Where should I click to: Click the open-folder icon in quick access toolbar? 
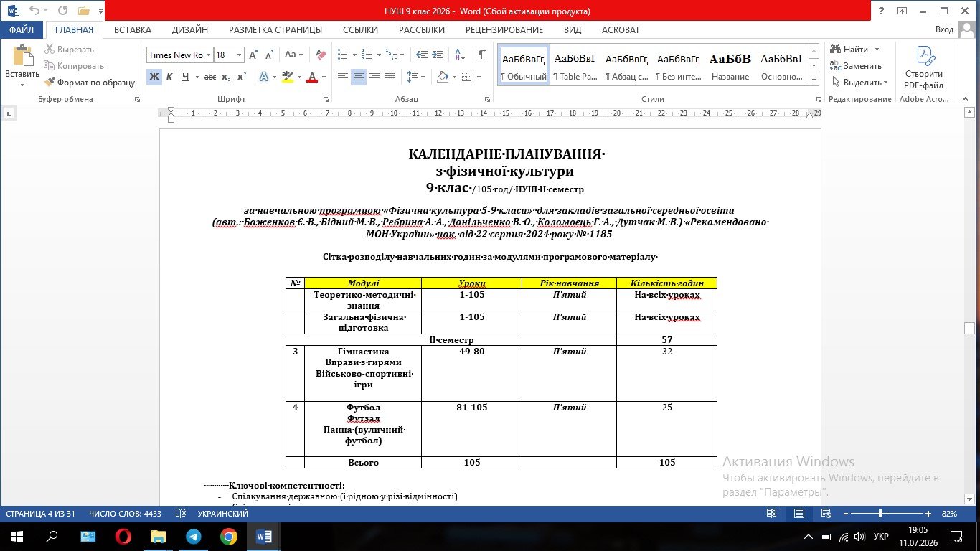coord(83,11)
